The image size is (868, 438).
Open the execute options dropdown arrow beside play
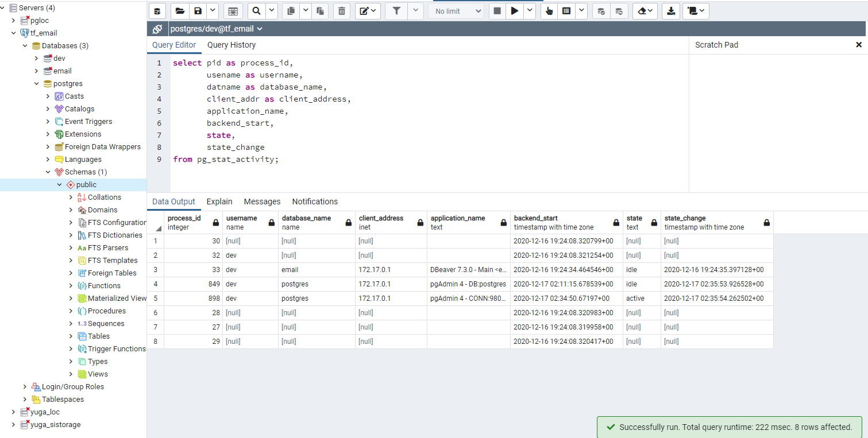point(529,11)
